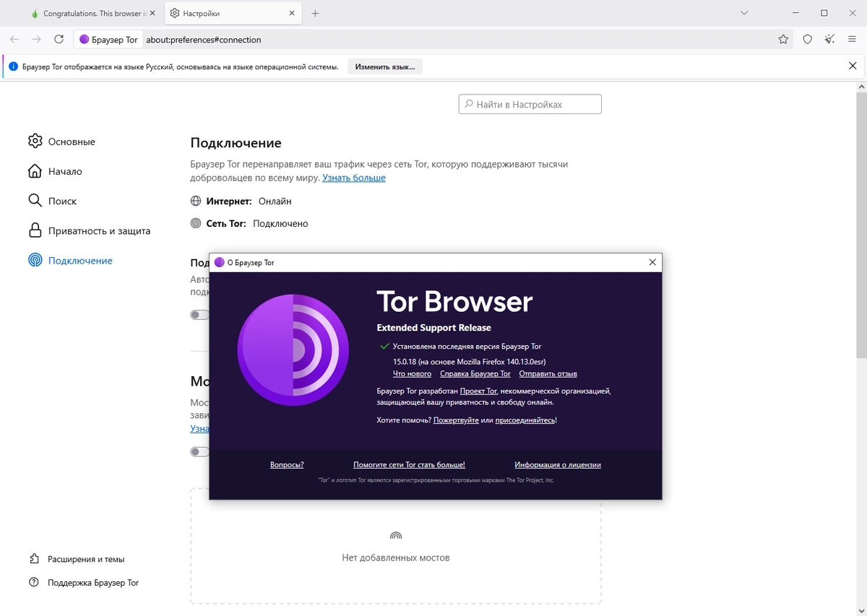Close the Настройки tab
The width and height of the screenshot is (867, 616).
(292, 14)
